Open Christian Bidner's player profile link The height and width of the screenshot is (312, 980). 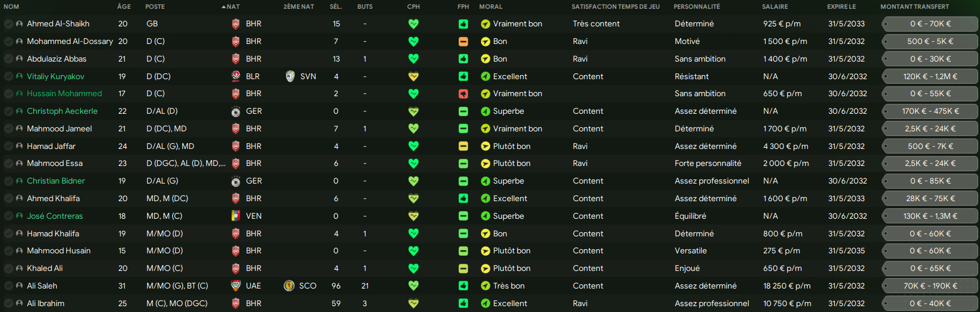tap(56, 181)
